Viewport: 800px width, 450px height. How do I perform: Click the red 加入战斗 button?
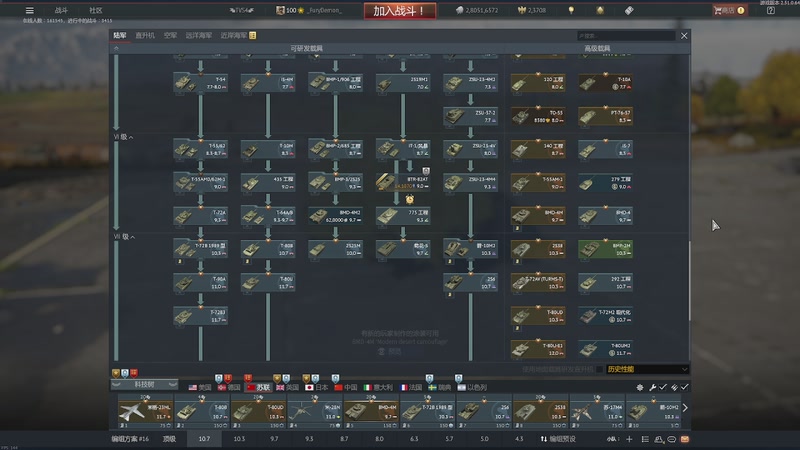coord(400,11)
